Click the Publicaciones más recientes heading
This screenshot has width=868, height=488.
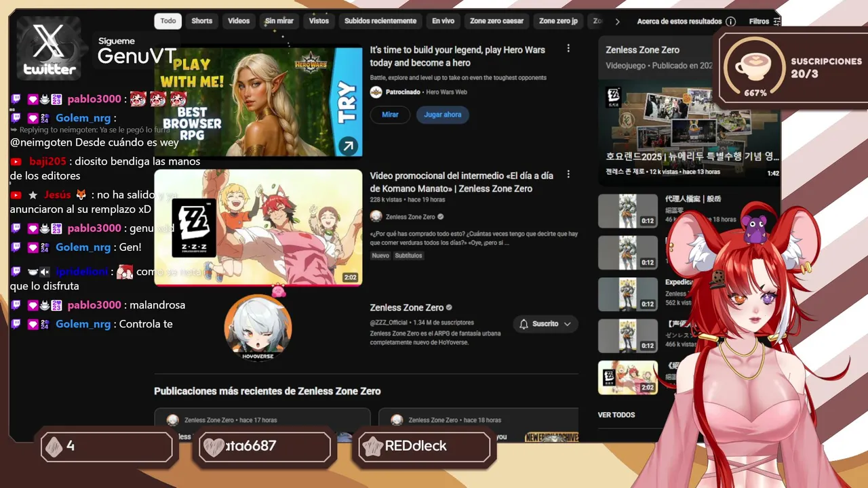(267, 391)
